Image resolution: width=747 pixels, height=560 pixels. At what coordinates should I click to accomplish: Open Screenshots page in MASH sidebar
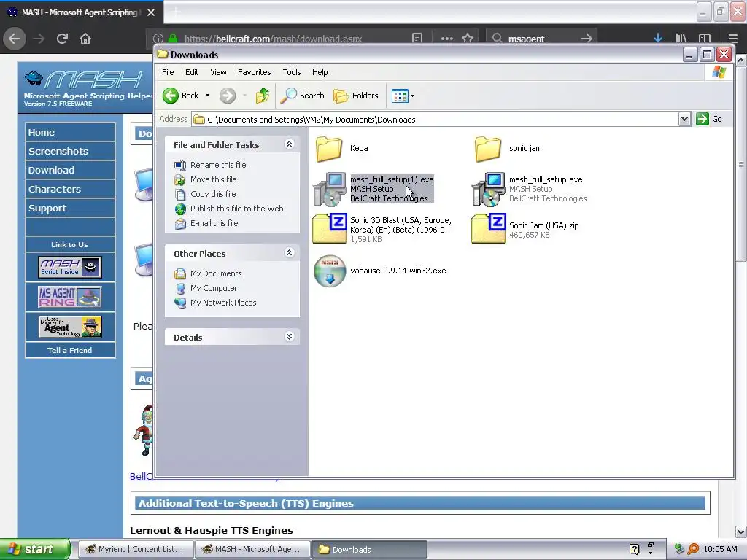(x=70, y=151)
